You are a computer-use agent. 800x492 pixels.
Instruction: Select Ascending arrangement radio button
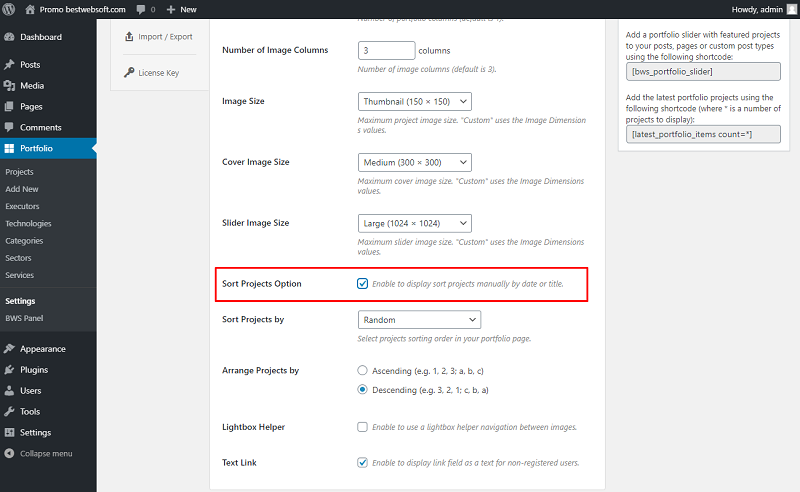[362, 370]
